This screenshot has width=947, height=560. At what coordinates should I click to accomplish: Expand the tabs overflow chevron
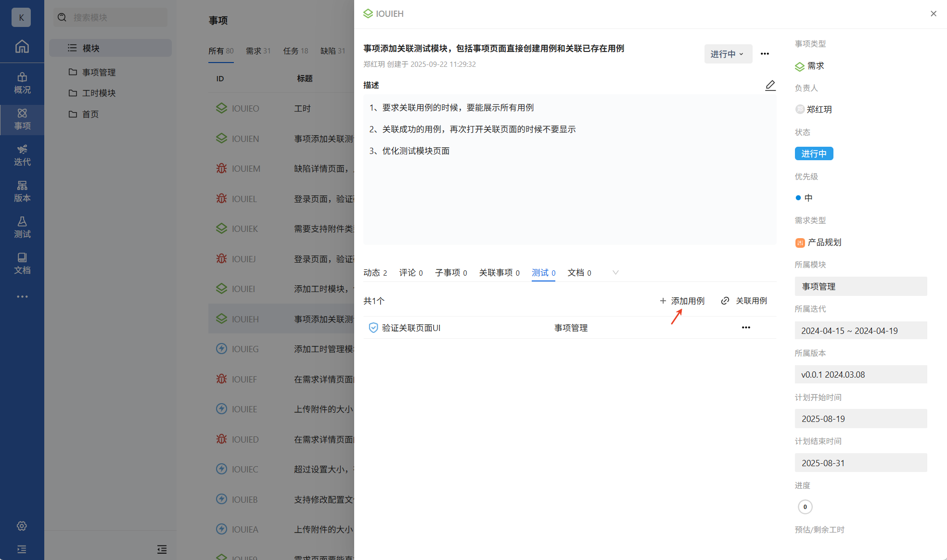615,272
